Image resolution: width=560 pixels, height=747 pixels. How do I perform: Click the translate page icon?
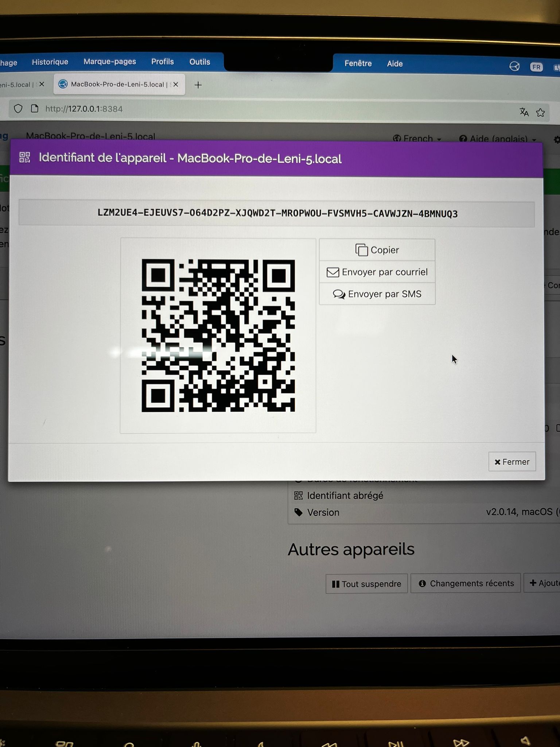pos(524,112)
